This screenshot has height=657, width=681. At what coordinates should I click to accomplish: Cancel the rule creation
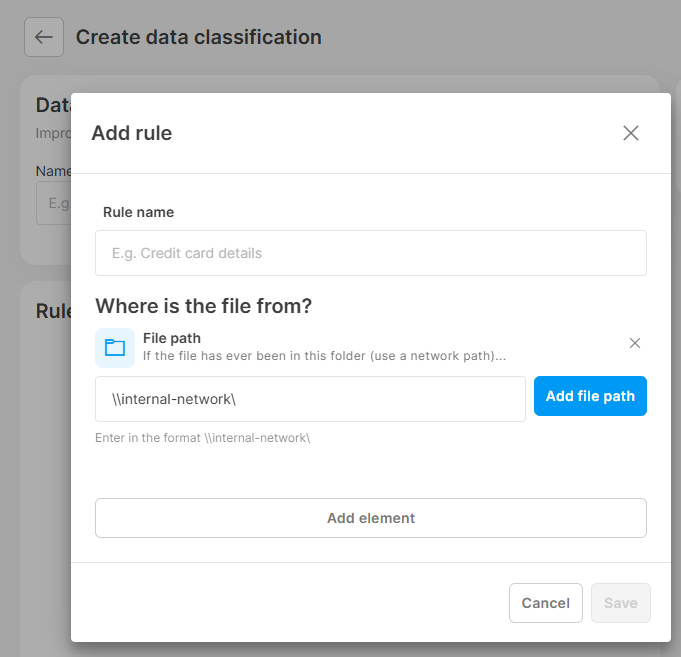click(545, 603)
